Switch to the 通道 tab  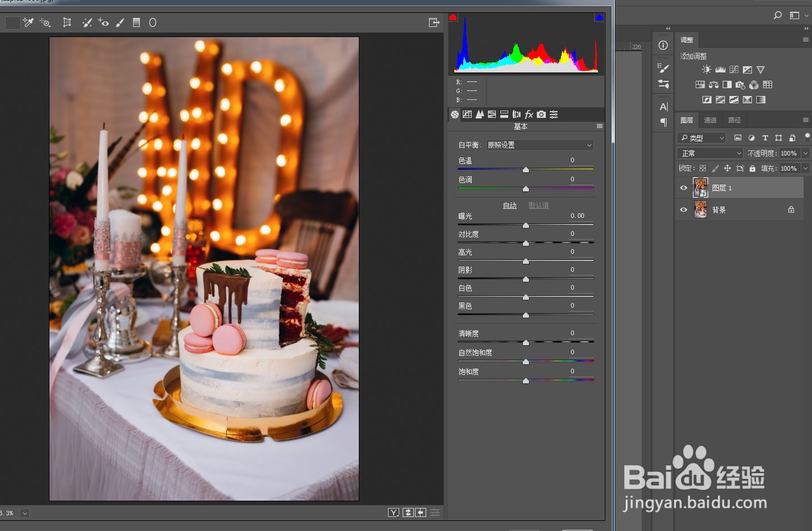710,120
